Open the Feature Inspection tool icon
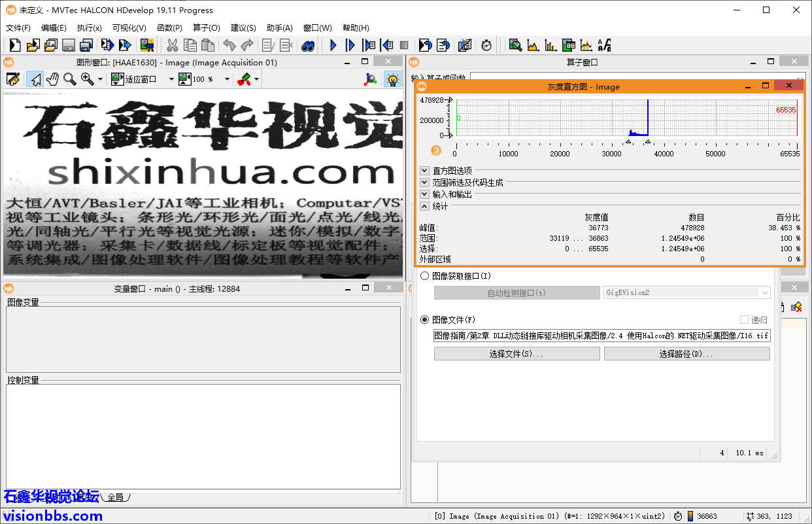 (569, 45)
